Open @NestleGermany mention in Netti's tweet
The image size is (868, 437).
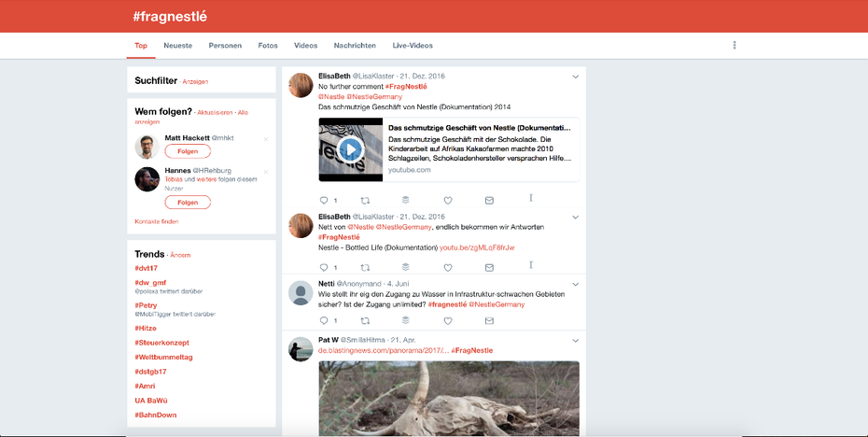click(x=497, y=304)
